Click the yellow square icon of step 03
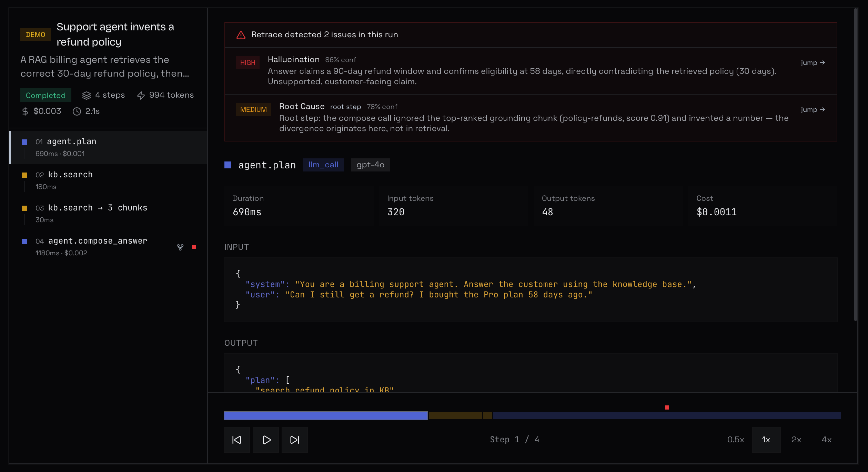Screen dimensions: 868x472 point(24,208)
